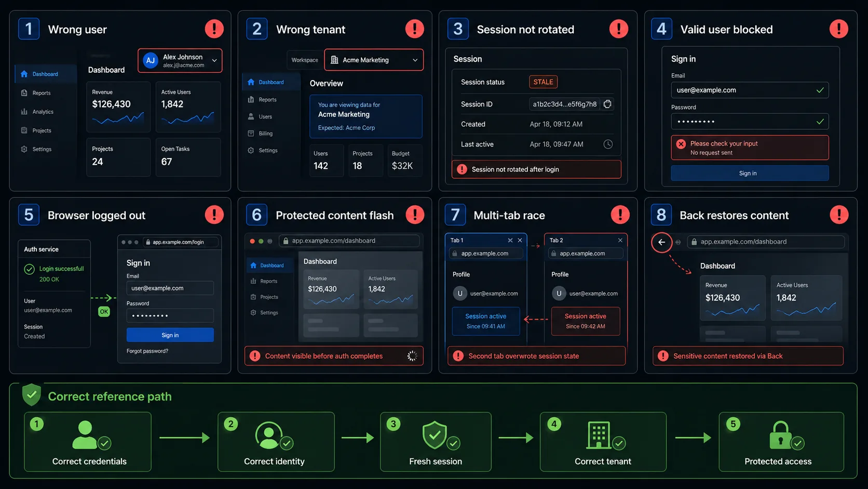
Task: Click the forward arrow next to Back button
Action: click(678, 242)
